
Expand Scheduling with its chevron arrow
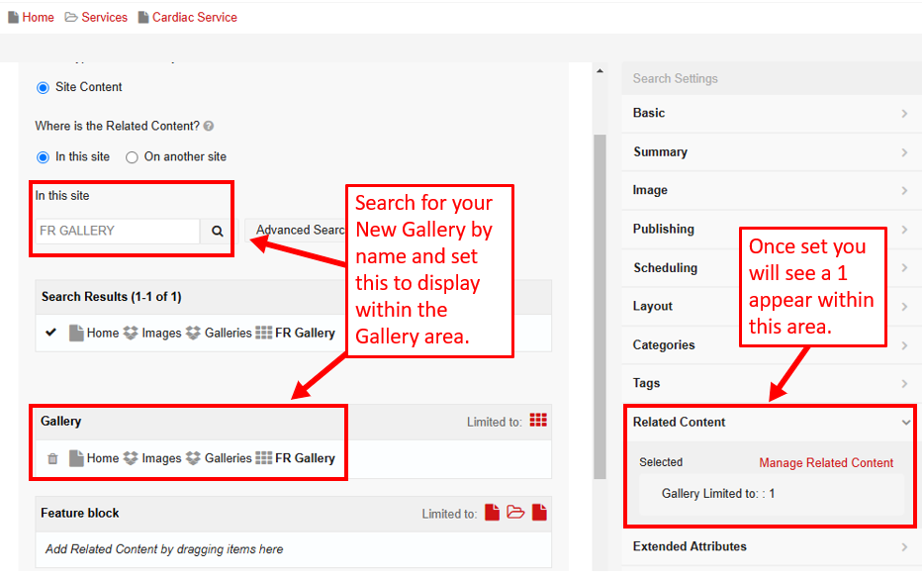click(x=904, y=268)
